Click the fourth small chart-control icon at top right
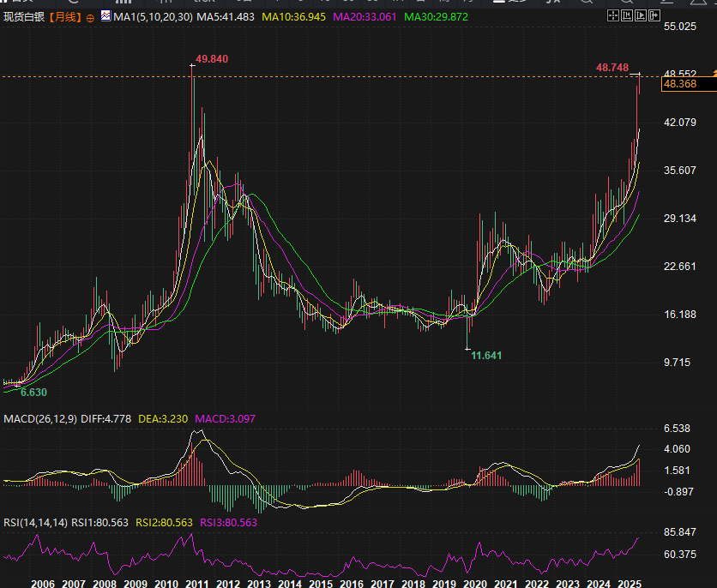This screenshot has height=588, width=717. [654, 15]
